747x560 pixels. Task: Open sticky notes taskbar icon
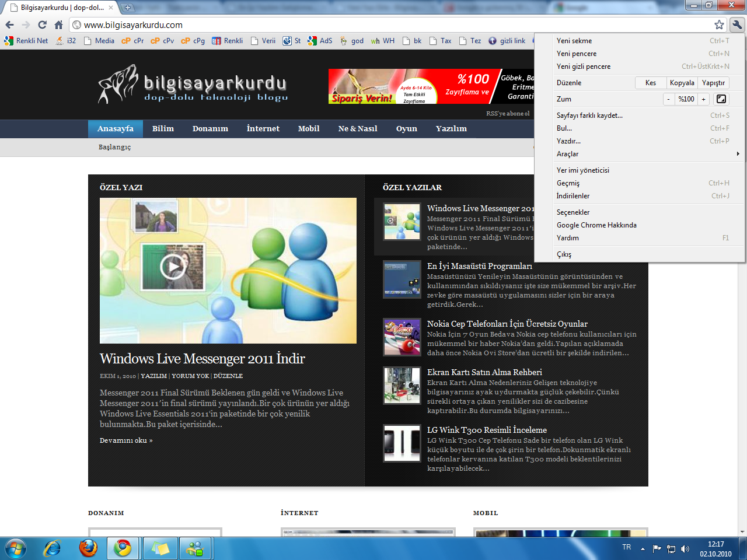pyautogui.click(x=159, y=548)
